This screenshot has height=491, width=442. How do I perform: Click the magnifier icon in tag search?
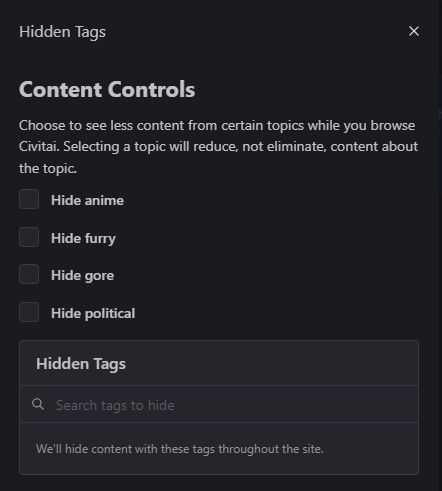point(38,404)
